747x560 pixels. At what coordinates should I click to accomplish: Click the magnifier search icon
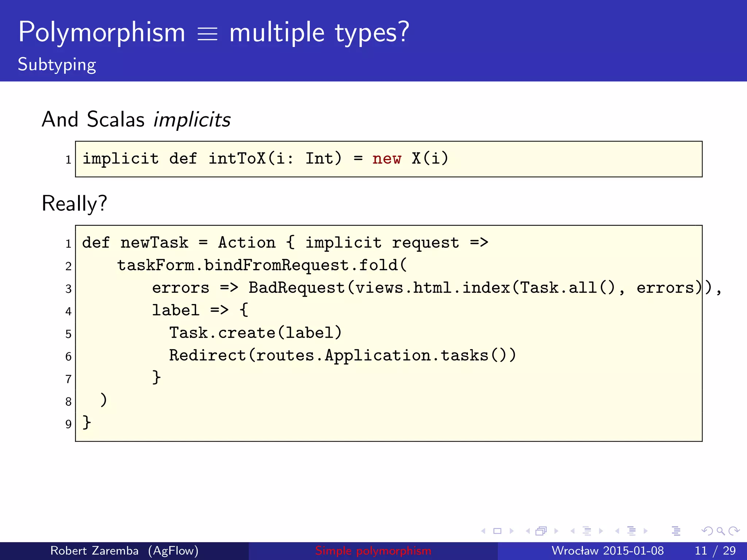(721, 531)
